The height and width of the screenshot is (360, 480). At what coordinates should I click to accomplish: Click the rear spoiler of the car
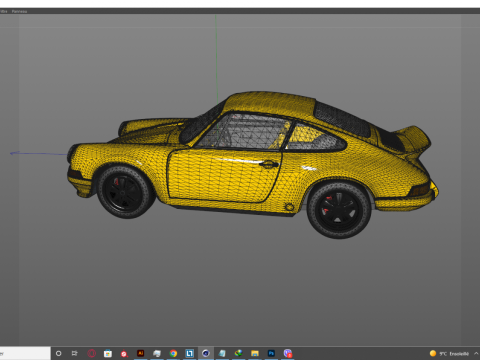pos(413,140)
